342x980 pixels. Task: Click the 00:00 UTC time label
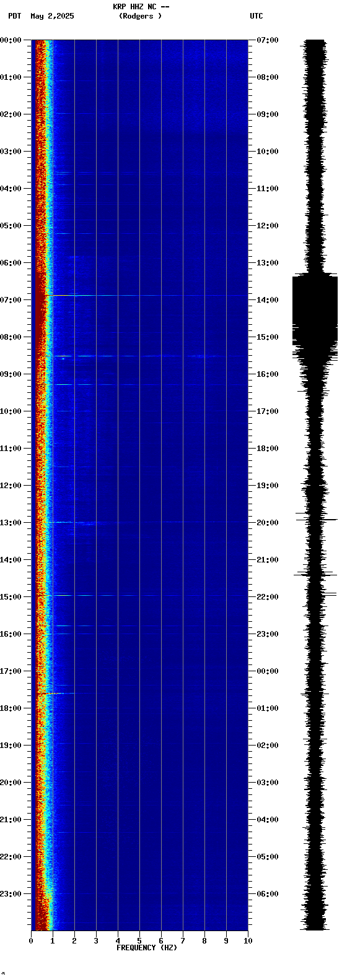tap(268, 671)
